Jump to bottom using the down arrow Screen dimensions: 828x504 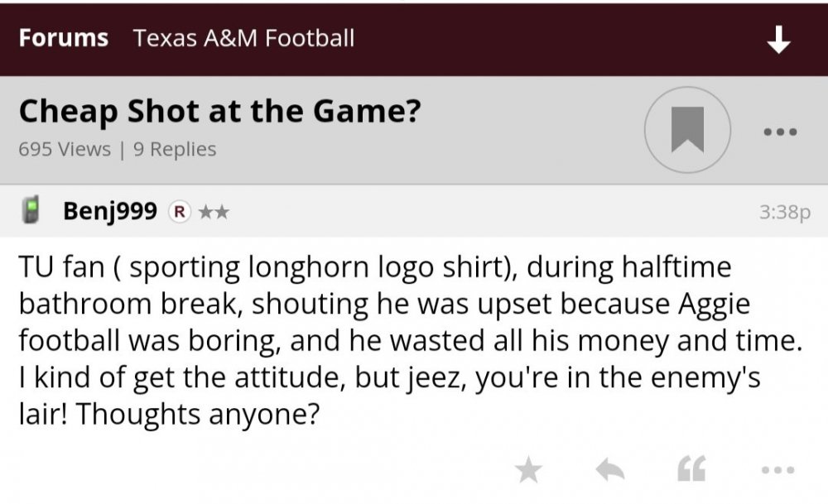pos(778,39)
